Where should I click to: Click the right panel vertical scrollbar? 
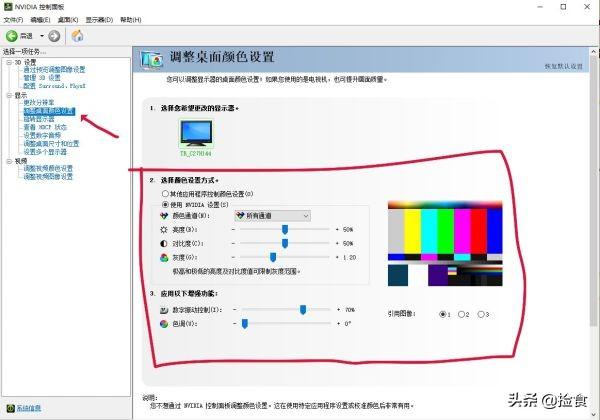(593, 191)
